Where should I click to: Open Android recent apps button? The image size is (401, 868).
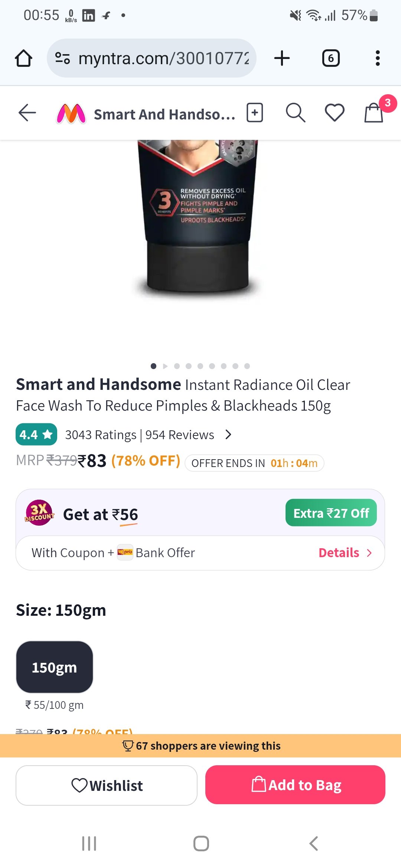(x=89, y=844)
